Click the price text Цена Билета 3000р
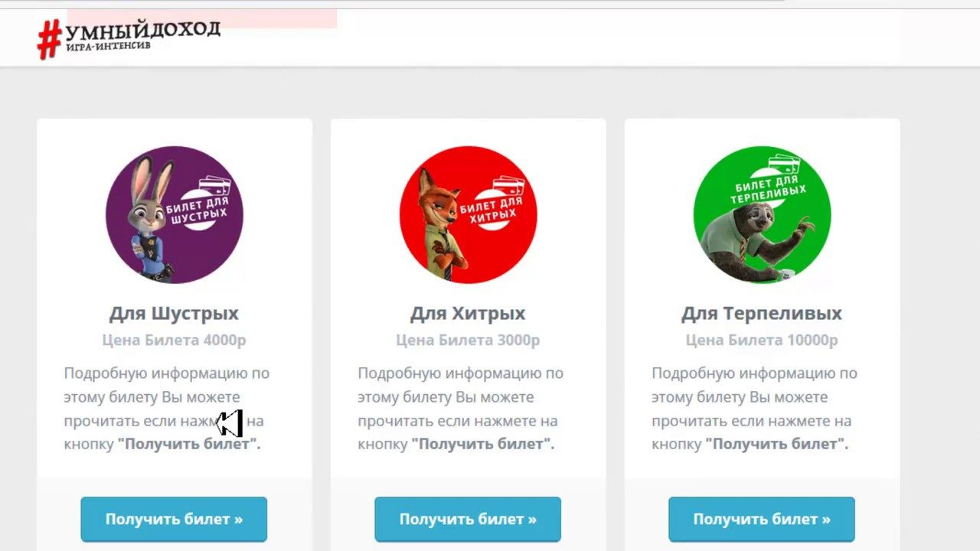Image resolution: width=980 pixels, height=551 pixels. tap(468, 340)
